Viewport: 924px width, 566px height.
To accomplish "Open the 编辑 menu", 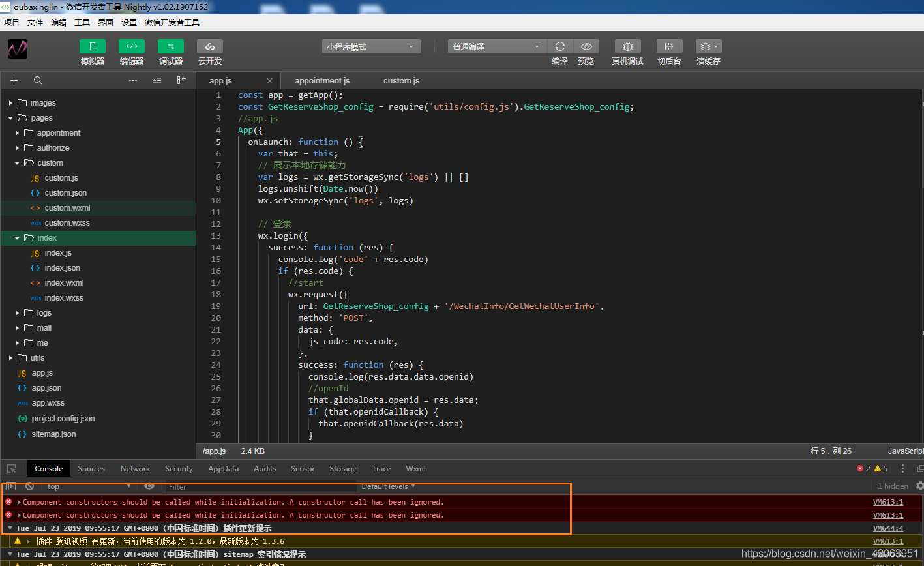I will (59, 22).
